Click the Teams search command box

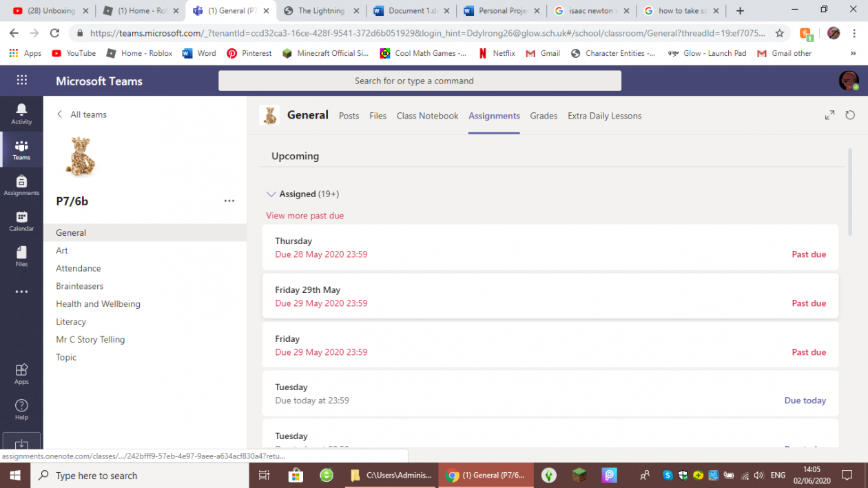point(420,81)
